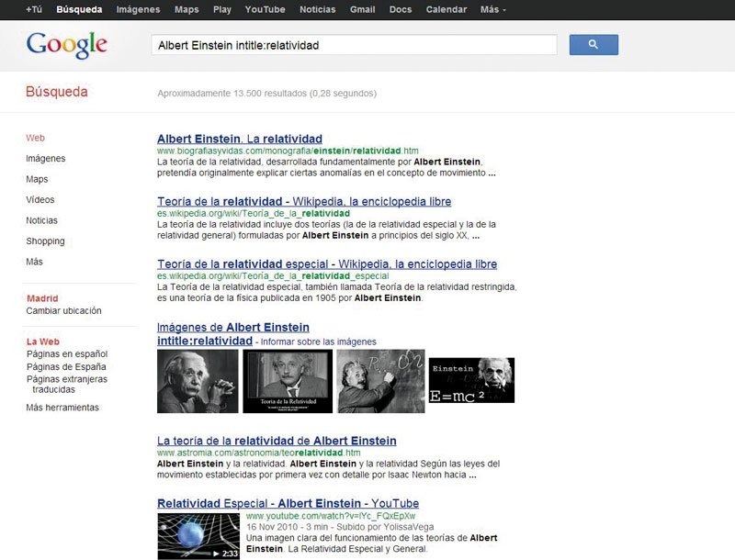Open Einstein E=mc² thumbnail
The image size is (735, 560).
pos(471,380)
